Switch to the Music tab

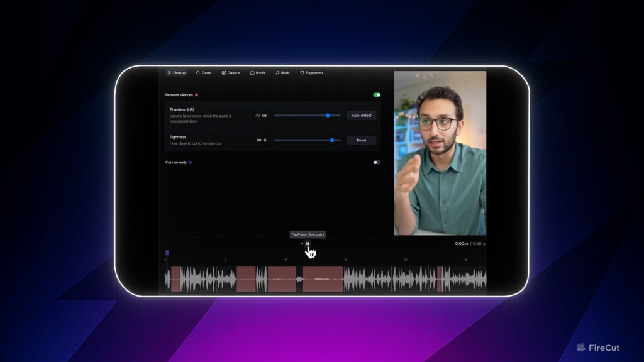pos(282,73)
